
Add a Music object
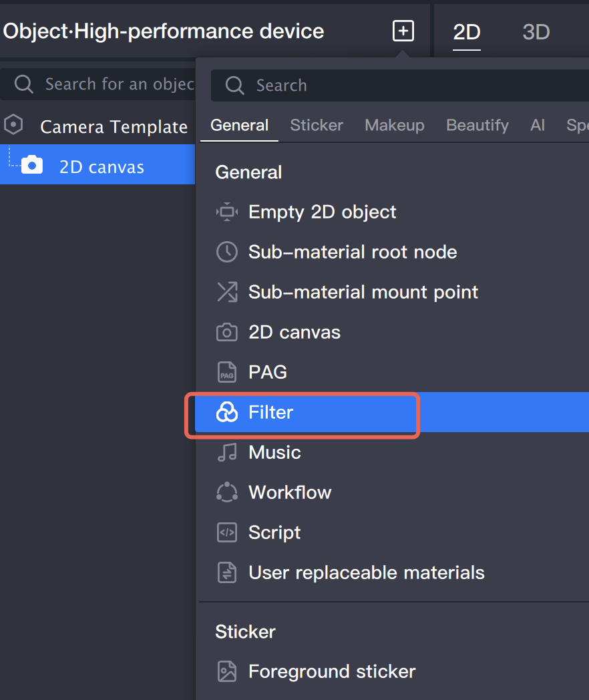(x=274, y=453)
